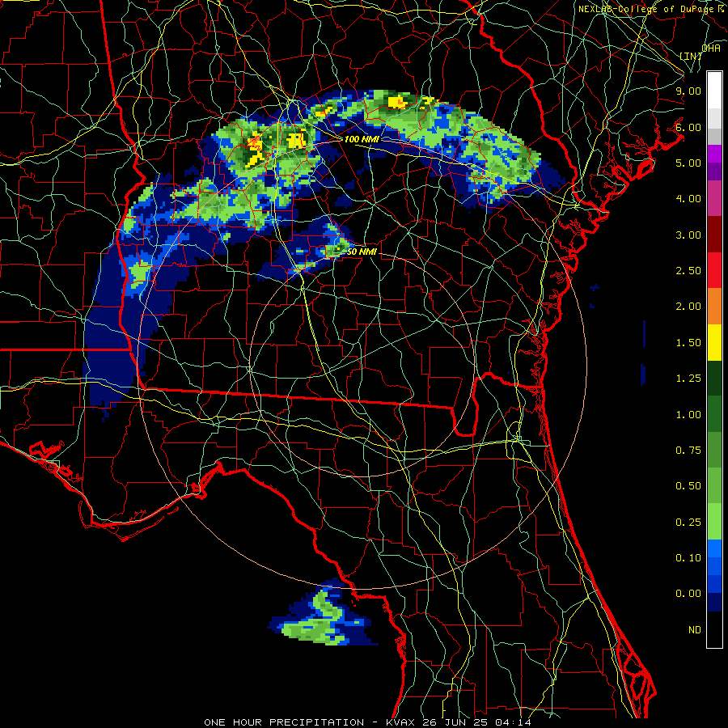The width and height of the screenshot is (728, 728).
Task: Click the '2.00' legend value
Action: 688,307
